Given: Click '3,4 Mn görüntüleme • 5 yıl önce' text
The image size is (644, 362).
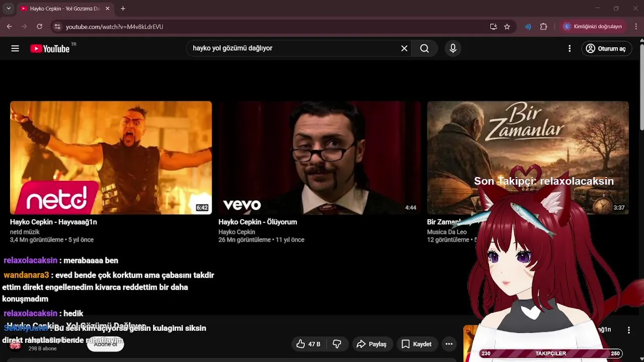Looking at the screenshot, I should click(x=52, y=240).
